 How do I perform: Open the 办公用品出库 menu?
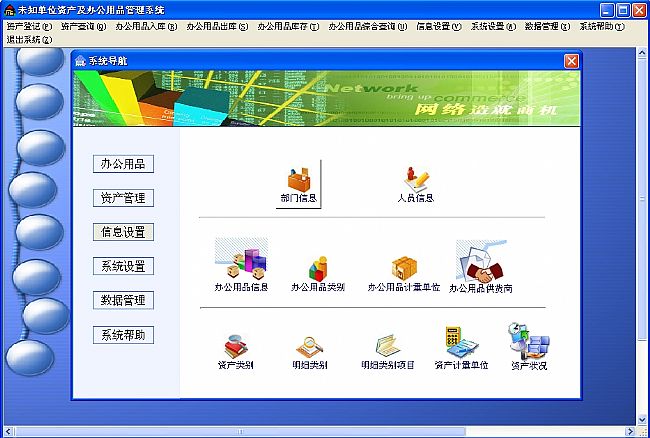tap(217, 27)
